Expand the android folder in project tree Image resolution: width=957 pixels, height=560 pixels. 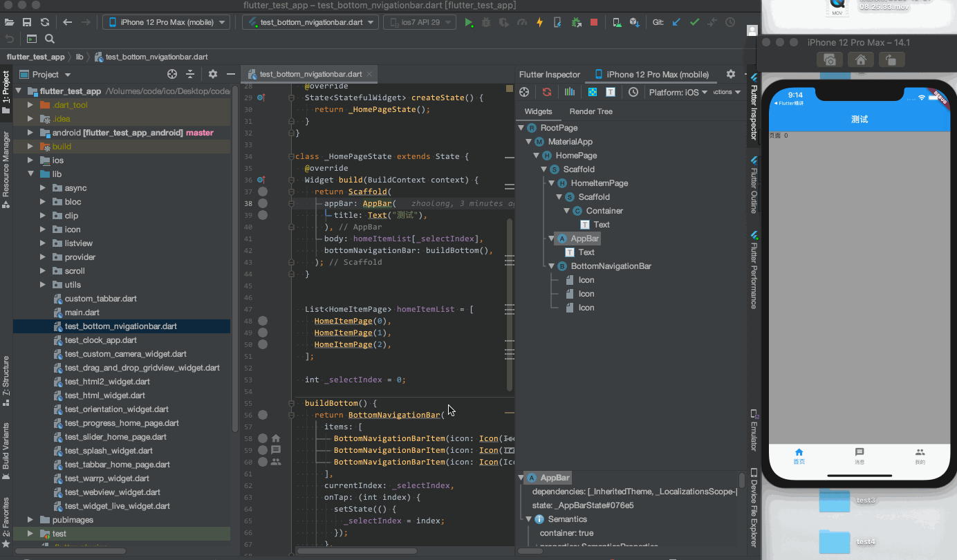click(30, 132)
